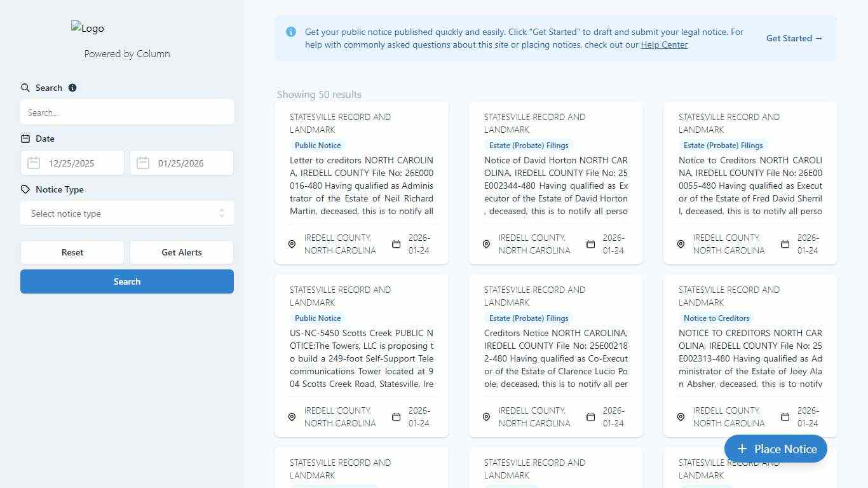Click the Get Started link
868x488 pixels.
pos(794,38)
